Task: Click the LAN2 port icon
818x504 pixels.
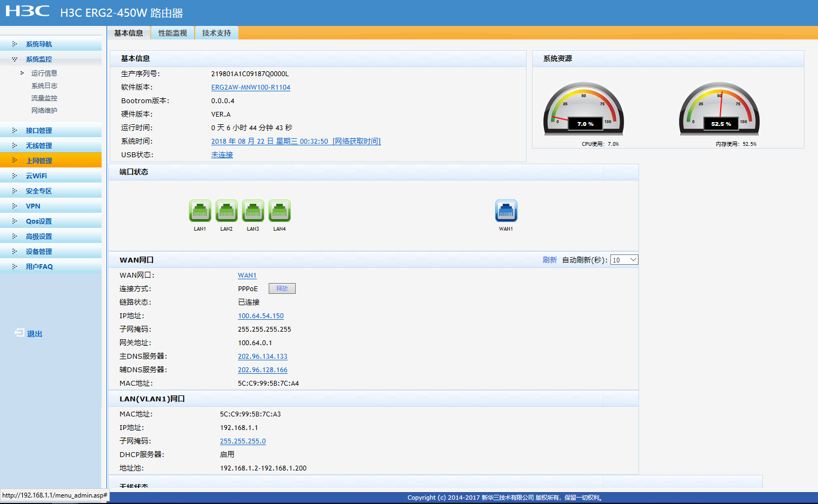Action: [227, 211]
